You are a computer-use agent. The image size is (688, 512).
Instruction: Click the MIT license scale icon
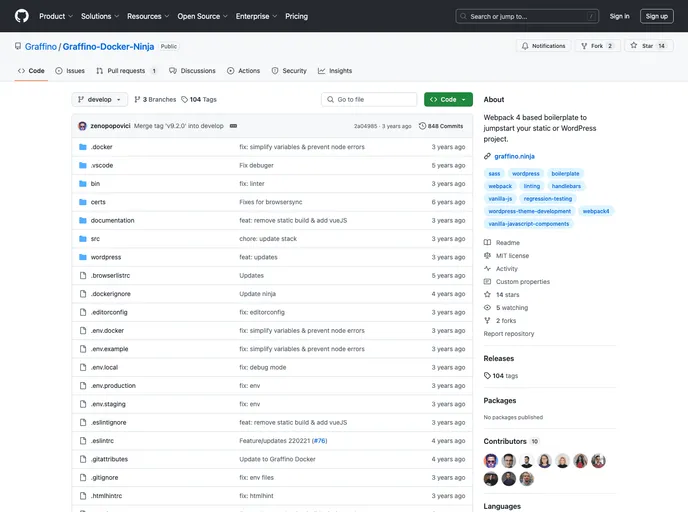click(487, 255)
